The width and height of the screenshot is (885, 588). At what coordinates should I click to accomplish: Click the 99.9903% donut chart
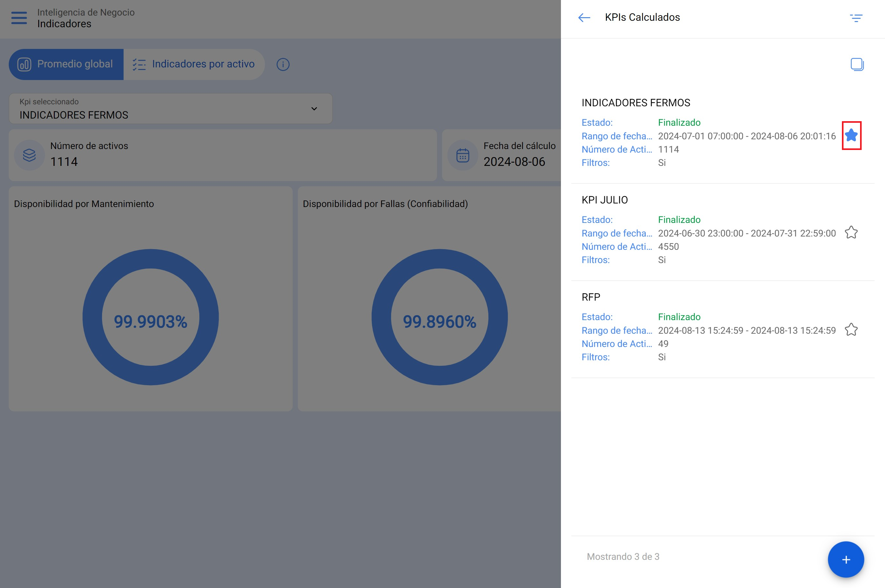150,317
